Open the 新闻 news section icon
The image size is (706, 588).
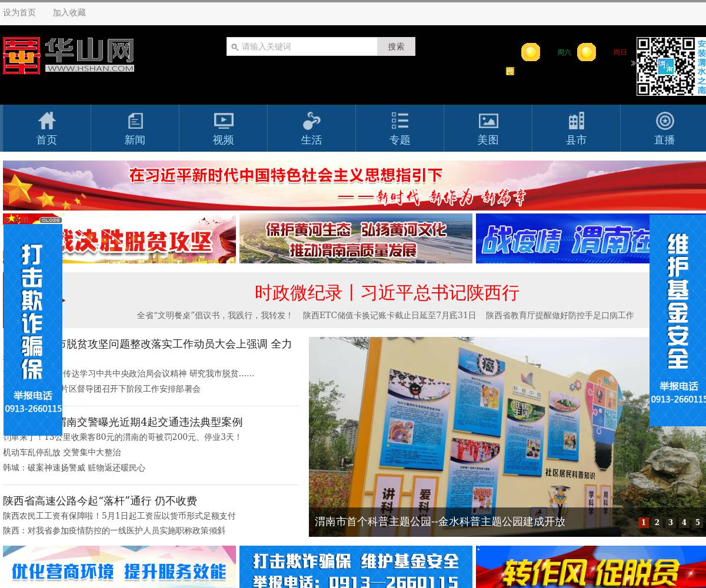(x=135, y=128)
